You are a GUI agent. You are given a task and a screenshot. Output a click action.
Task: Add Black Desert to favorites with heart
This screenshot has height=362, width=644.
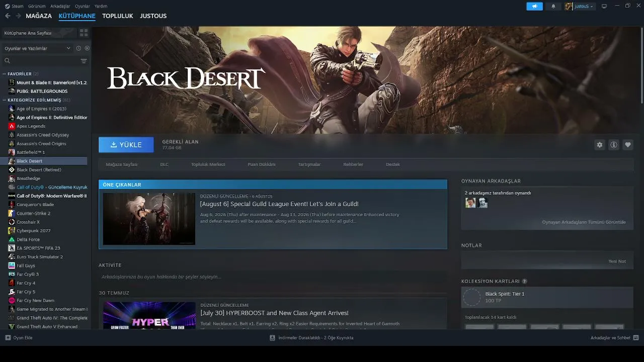pos(628,145)
